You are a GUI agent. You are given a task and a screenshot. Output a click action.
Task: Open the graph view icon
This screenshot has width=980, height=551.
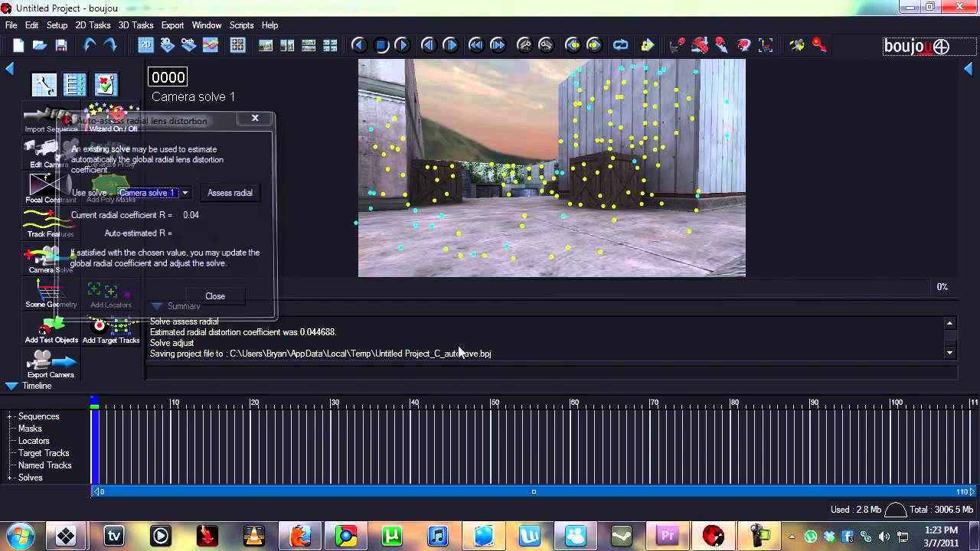[x=210, y=46]
